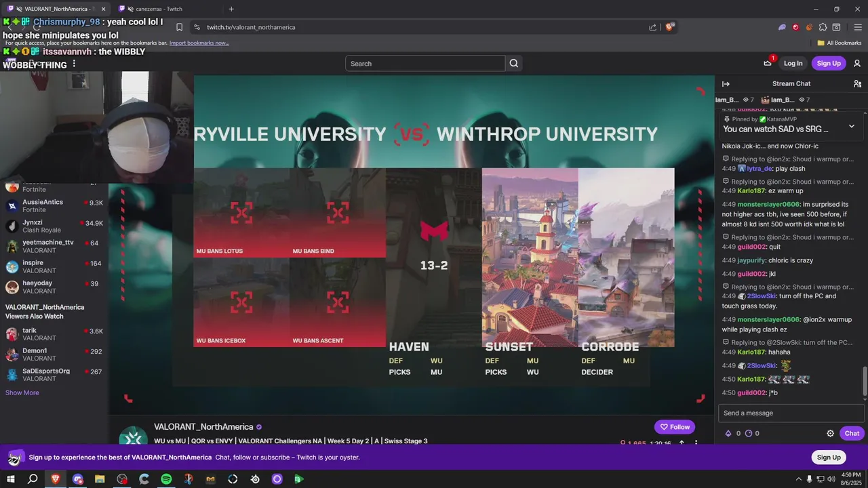This screenshot has height=488, width=868.
Task: Open the three-dot menu next to the Twitch logo
Action: pos(74,64)
